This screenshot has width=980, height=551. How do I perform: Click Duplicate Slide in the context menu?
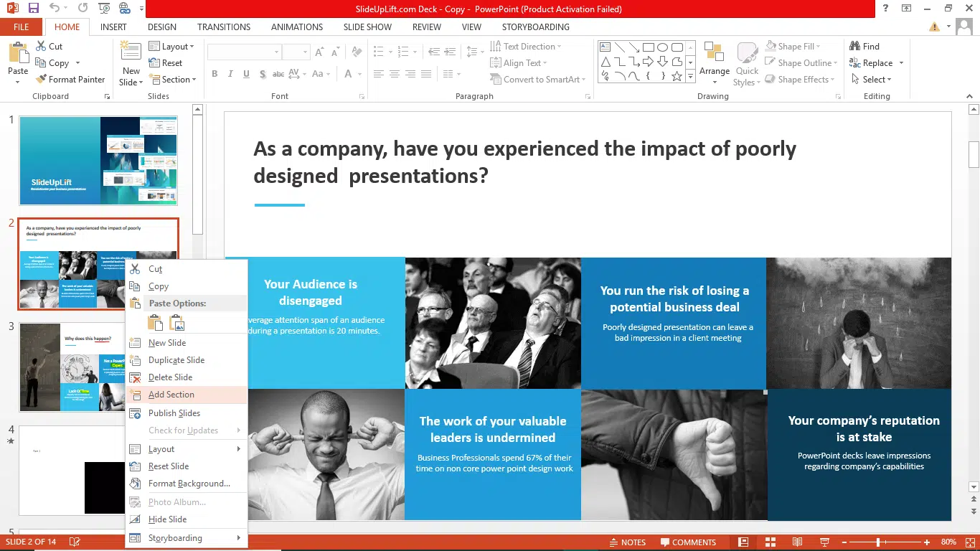click(176, 360)
